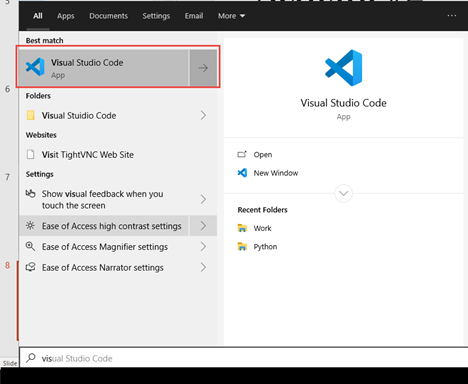Click the magnifier plus icon
Viewport: 468px width, 384px height.
click(30, 246)
